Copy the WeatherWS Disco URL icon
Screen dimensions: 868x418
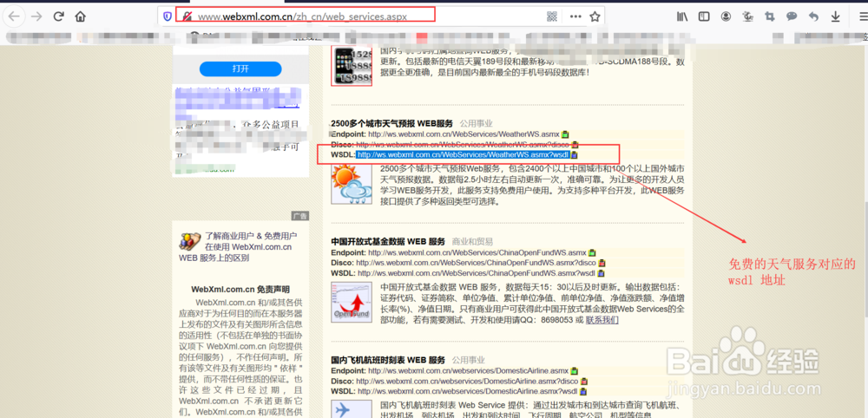(x=575, y=144)
